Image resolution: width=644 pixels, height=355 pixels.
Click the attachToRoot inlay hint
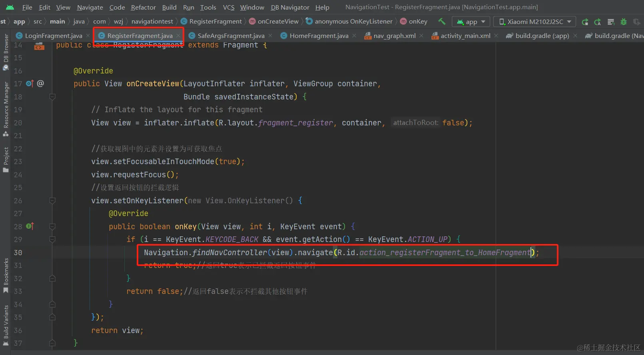point(416,123)
